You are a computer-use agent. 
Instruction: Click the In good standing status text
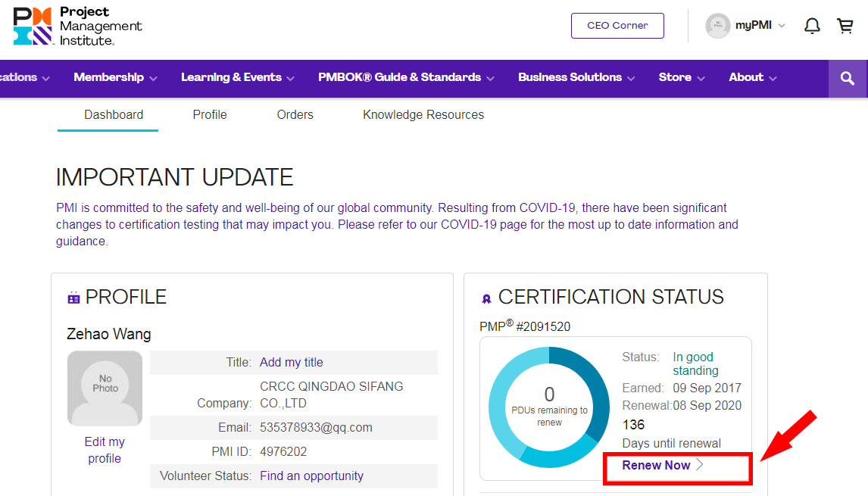(695, 363)
